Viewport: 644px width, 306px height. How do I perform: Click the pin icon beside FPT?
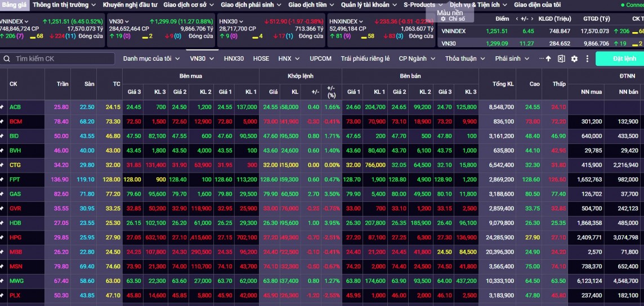point(2,179)
